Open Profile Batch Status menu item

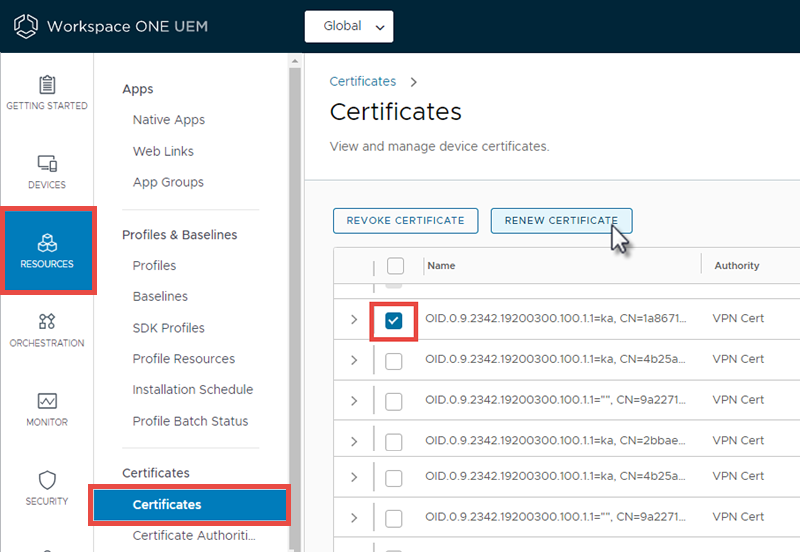coord(190,421)
